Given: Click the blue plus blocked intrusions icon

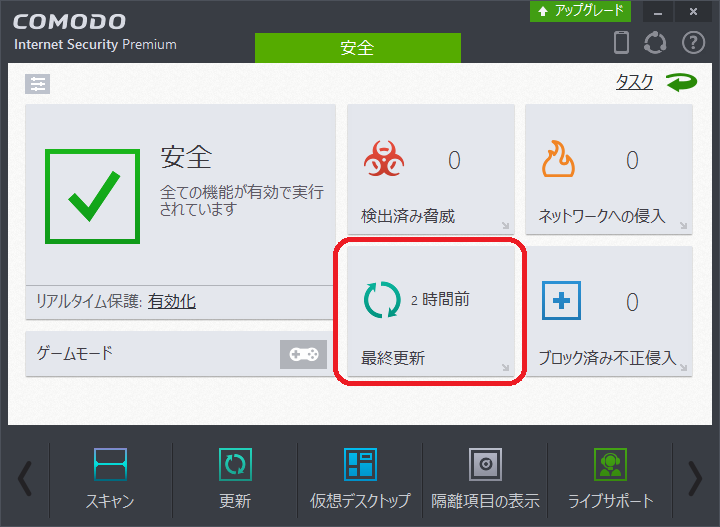Looking at the screenshot, I should pos(561,301).
